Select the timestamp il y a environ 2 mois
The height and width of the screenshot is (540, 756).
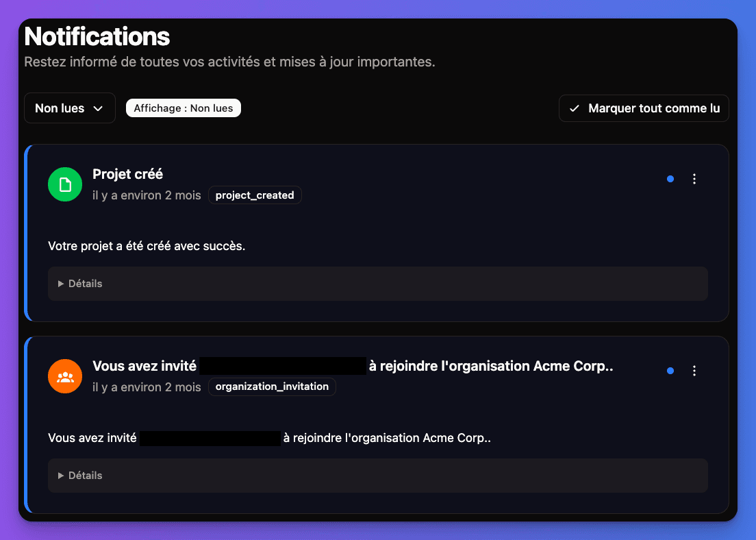point(147,195)
